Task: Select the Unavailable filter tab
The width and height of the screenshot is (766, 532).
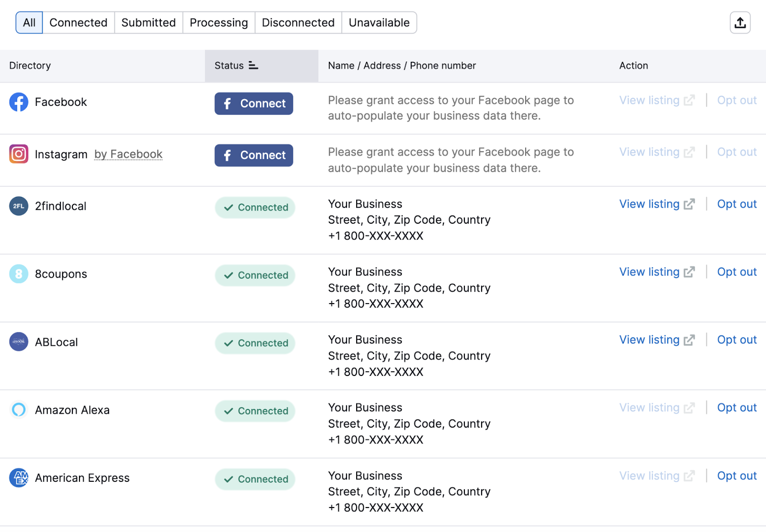Action: point(379,23)
